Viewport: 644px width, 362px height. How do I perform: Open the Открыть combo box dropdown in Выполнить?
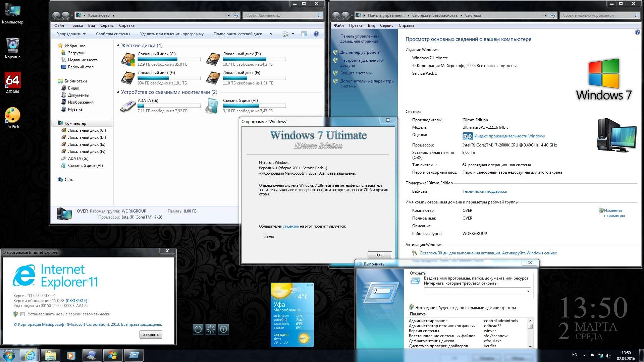[528, 291]
